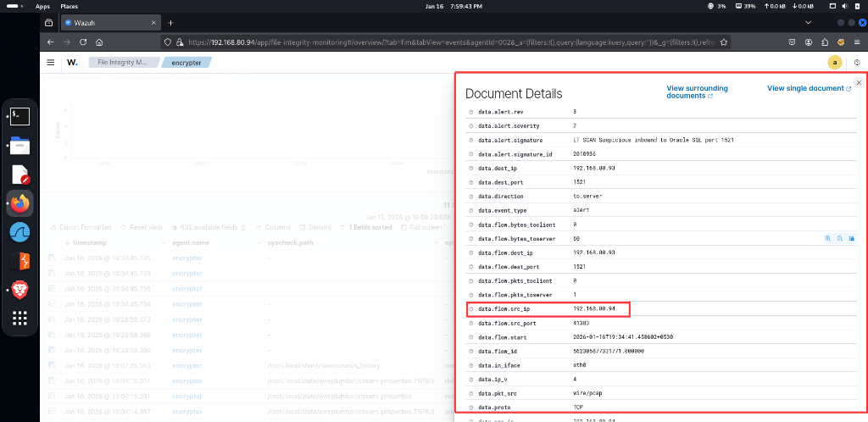Open the Files manager dock icon
This screenshot has width=868, height=422.
click(x=20, y=146)
